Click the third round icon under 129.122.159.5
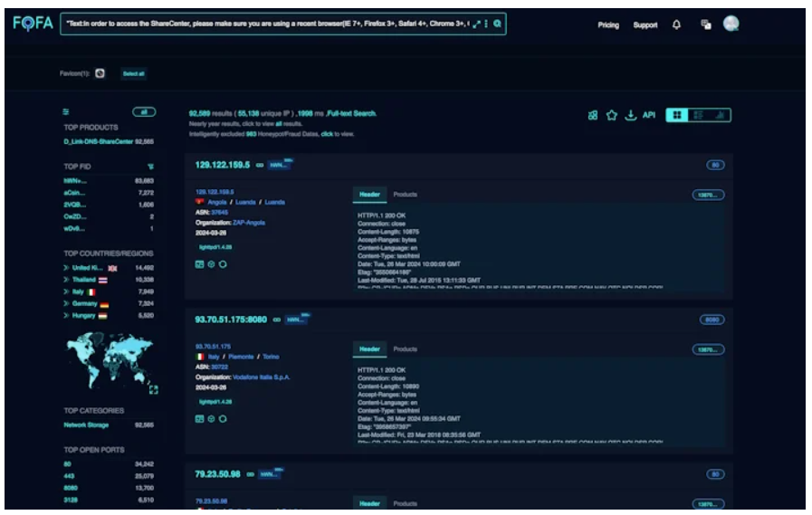Viewport: 812px width, 515px height. tap(223, 264)
